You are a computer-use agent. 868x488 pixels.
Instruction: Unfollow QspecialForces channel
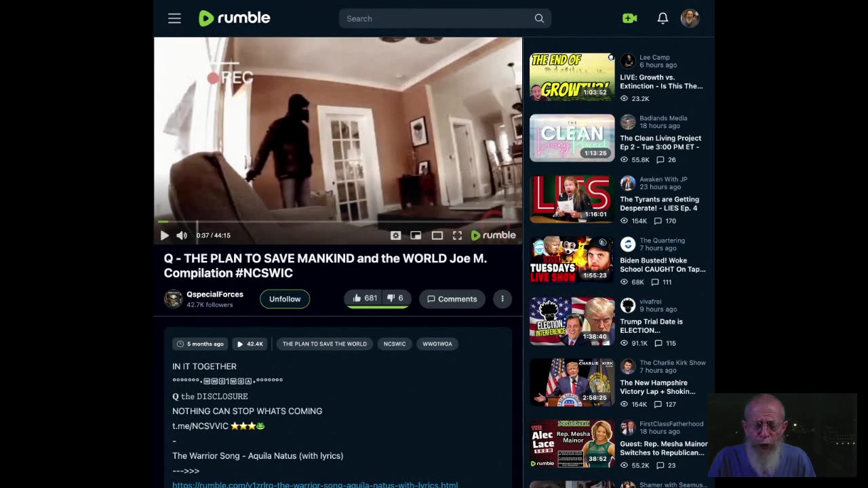click(x=285, y=299)
